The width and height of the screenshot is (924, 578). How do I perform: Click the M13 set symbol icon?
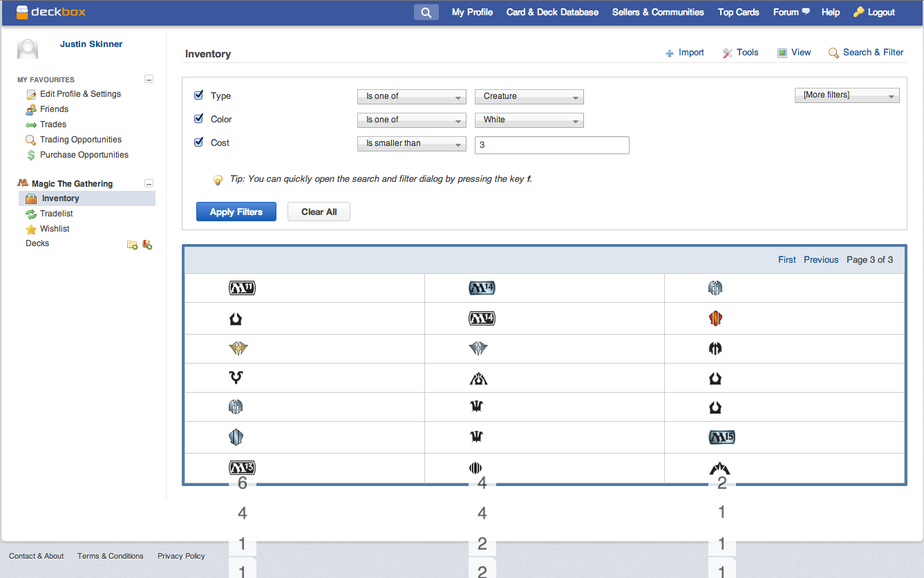tap(242, 467)
